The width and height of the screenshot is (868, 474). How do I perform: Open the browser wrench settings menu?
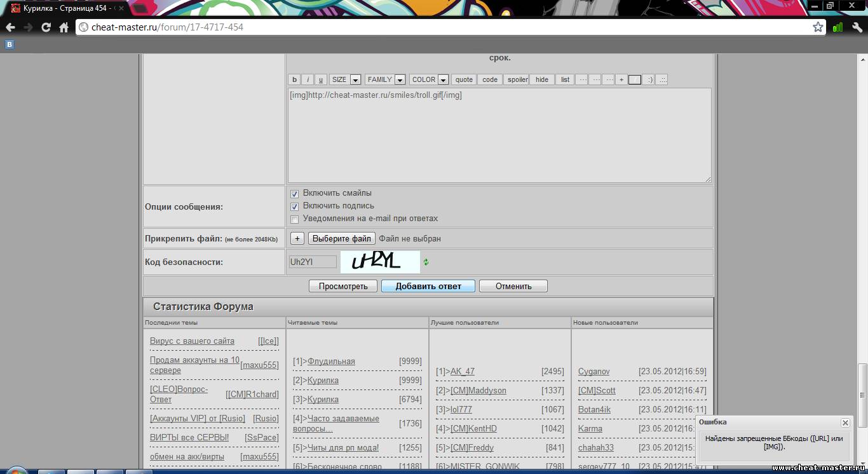[857, 27]
